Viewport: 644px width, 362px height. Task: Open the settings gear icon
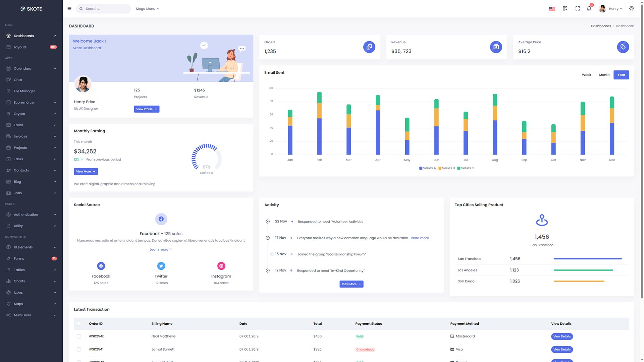(632, 8)
